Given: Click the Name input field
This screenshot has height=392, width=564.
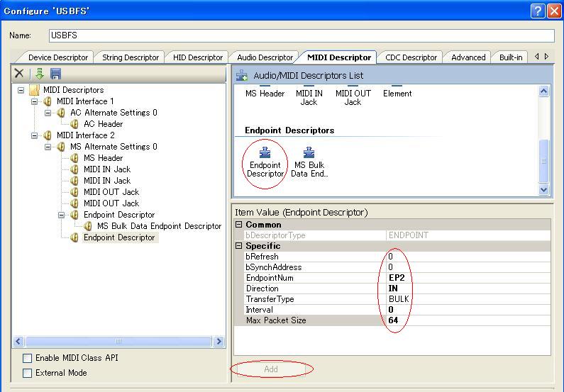Looking at the screenshot, I should 302,35.
